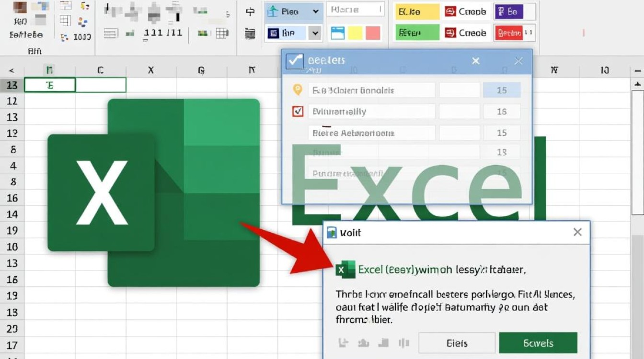Close the 'Voiit' dialog
The width and height of the screenshot is (644, 359).
pos(577,232)
